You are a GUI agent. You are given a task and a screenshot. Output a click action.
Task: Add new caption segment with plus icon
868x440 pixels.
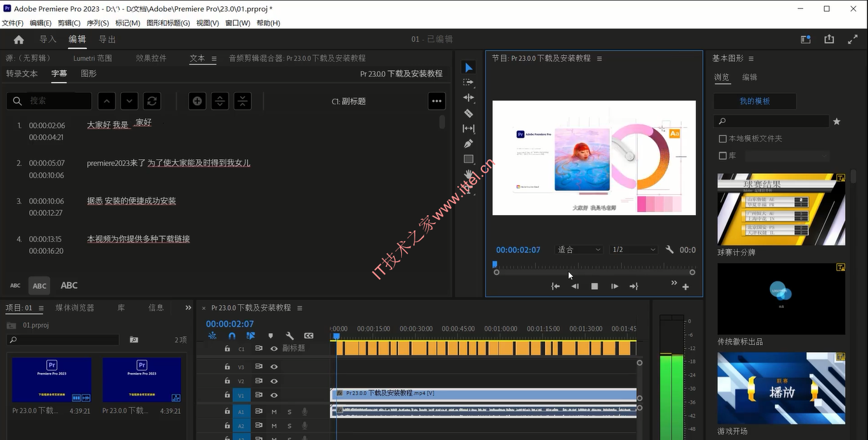tap(197, 101)
